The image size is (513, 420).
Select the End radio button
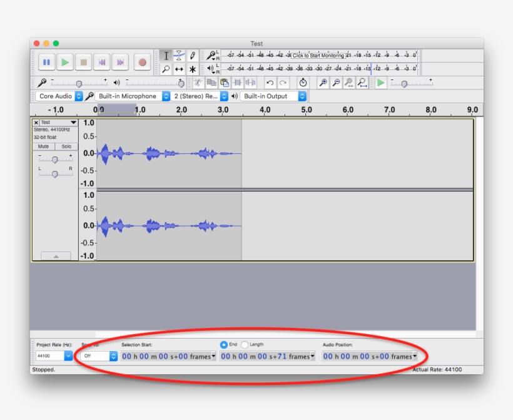[225, 343]
